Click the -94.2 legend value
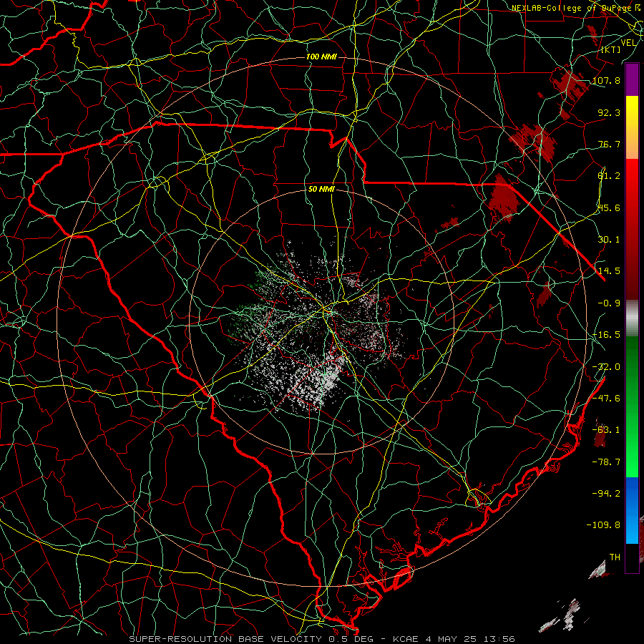The height and width of the screenshot is (644, 644). 606,493
